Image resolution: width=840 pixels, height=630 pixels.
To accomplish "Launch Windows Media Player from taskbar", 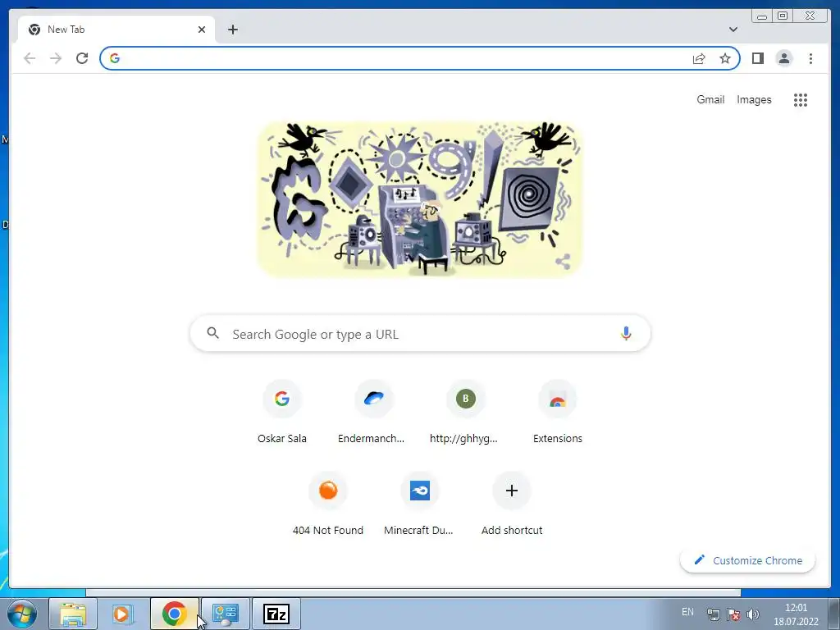I will pyautogui.click(x=123, y=614).
